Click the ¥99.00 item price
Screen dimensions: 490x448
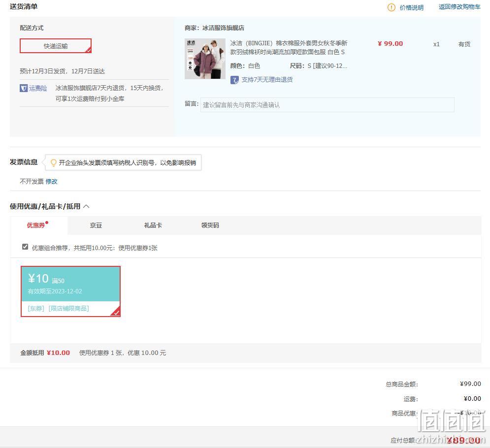(x=391, y=44)
